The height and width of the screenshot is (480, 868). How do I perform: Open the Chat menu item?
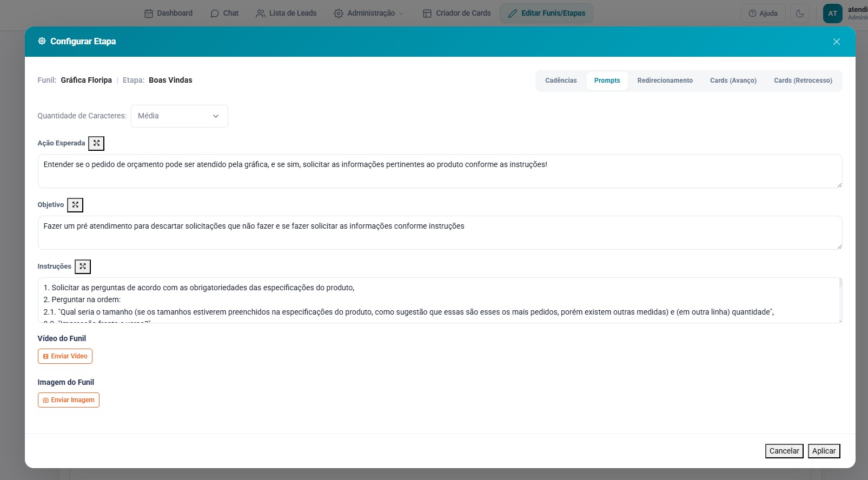click(224, 14)
